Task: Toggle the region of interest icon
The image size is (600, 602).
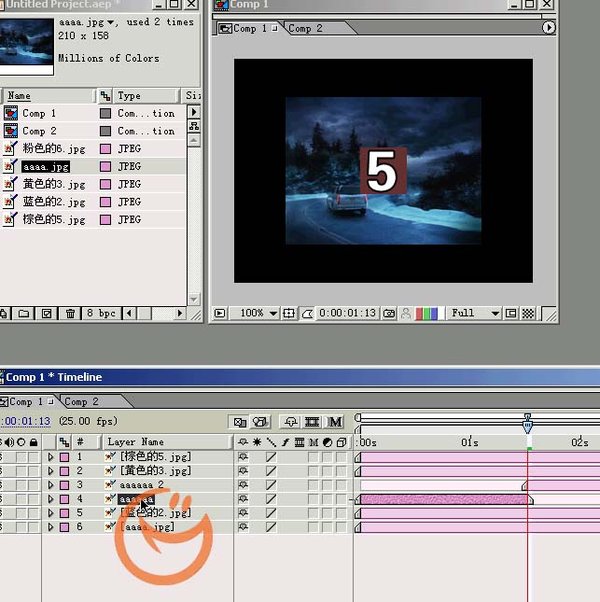Action: coord(511,314)
